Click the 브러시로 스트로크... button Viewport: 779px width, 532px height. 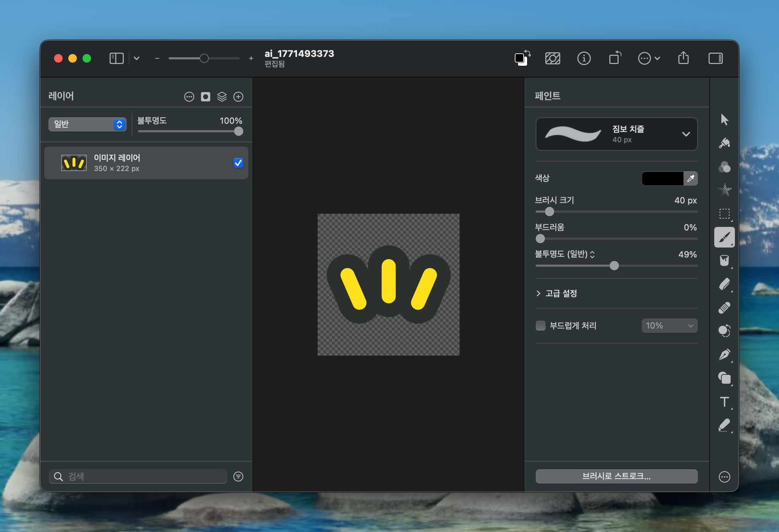[x=616, y=476]
